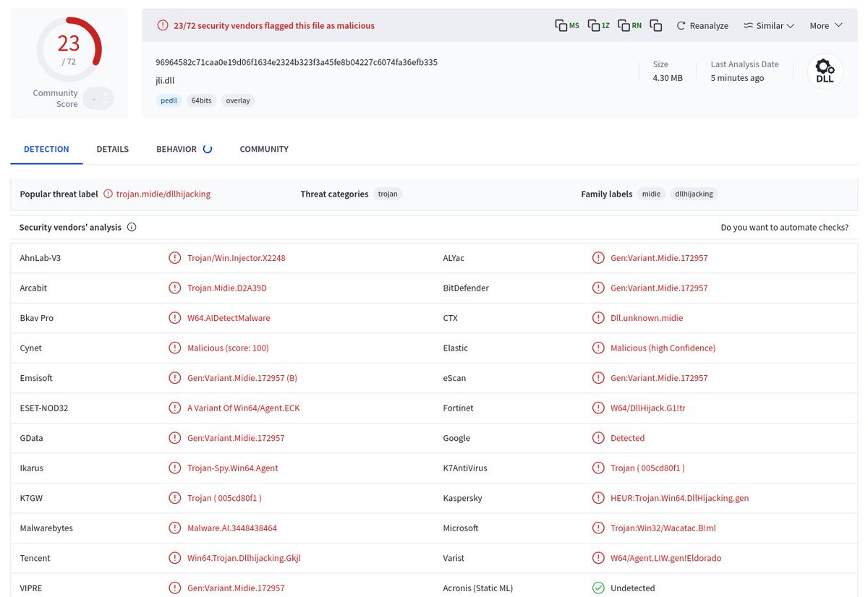
Task: Open the COMMUNITY tab
Action: (264, 149)
